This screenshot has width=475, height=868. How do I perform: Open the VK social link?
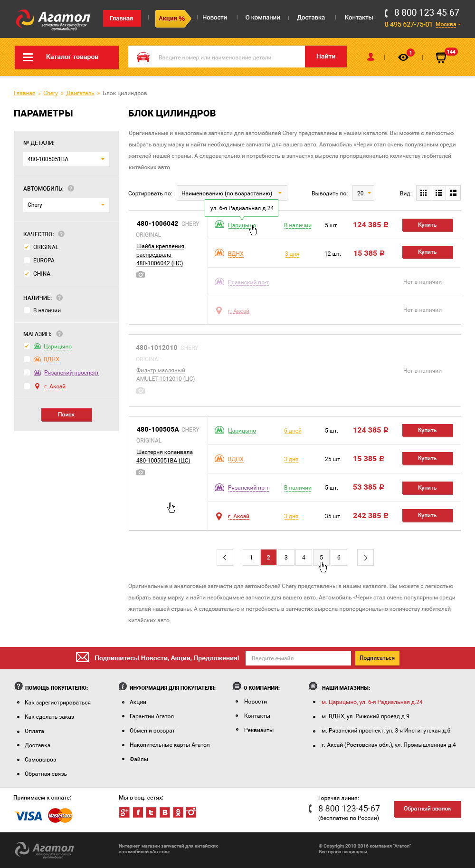click(x=164, y=812)
